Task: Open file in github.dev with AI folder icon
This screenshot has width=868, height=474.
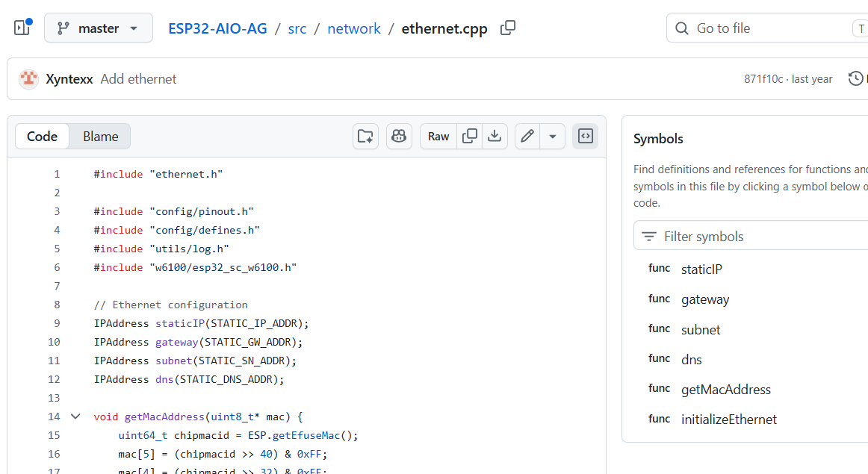Action: (365, 136)
